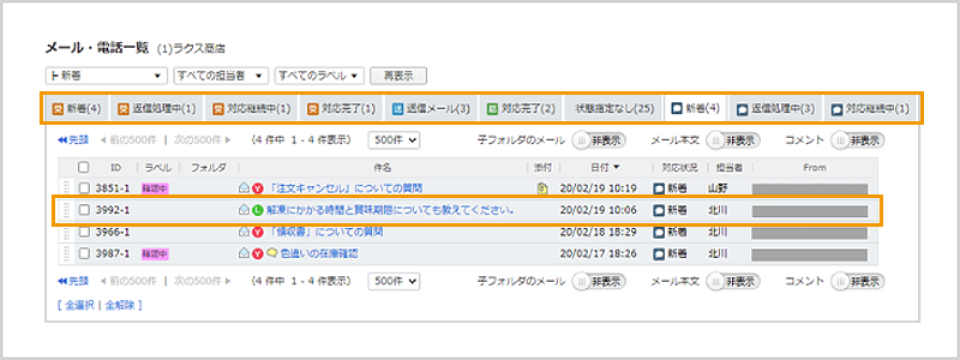Open envelope icon in row 3851-1

pyautogui.click(x=243, y=188)
